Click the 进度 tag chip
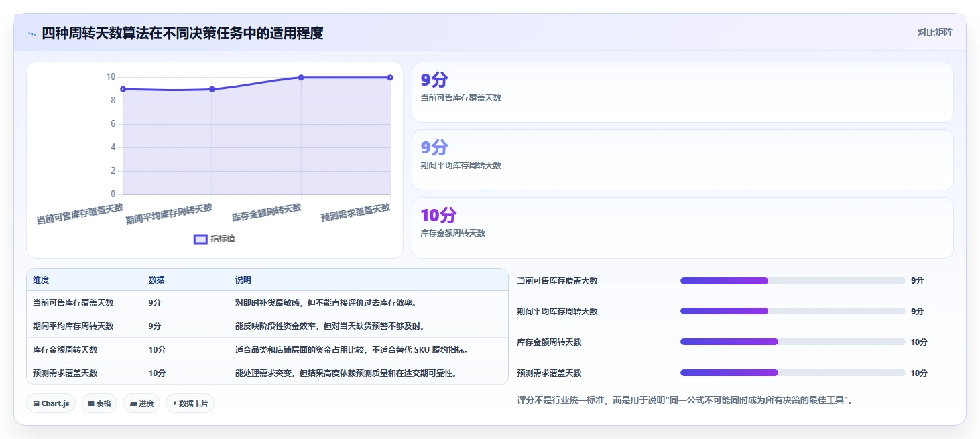The width and height of the screenshot is (980, 439). [141, 403]
